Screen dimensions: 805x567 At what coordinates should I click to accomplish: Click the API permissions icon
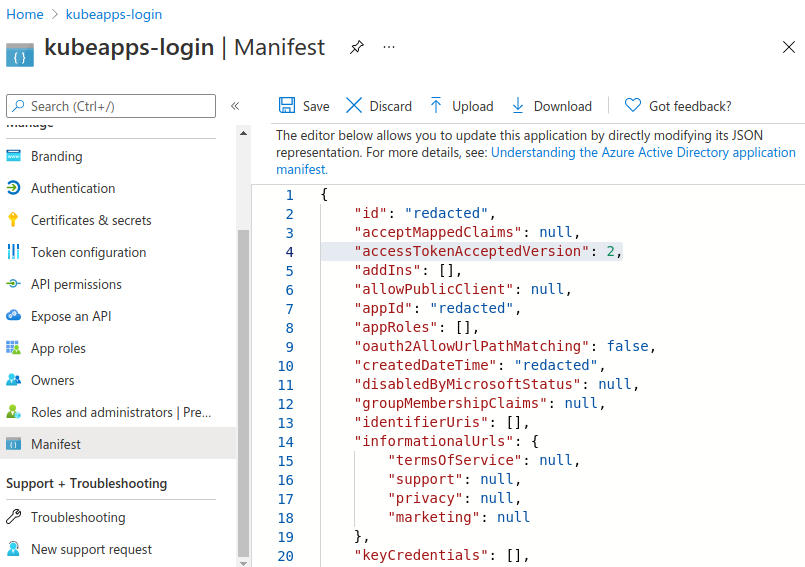[x=14, y=284]
